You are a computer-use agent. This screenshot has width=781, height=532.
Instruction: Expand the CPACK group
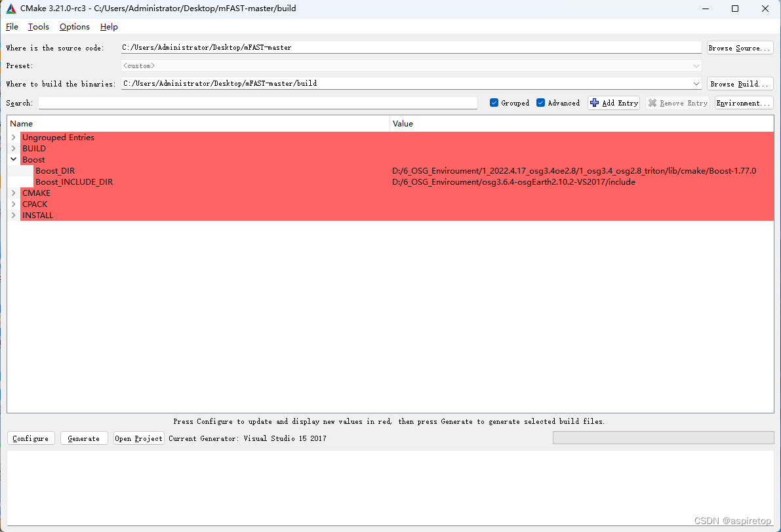pyautogui.click(x=14, y=204)
